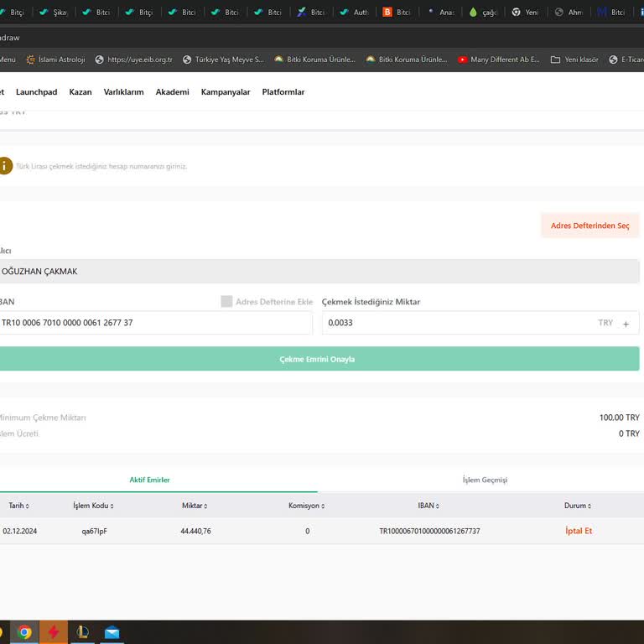
Task: Sort table by Durum column
Action: 578,506
